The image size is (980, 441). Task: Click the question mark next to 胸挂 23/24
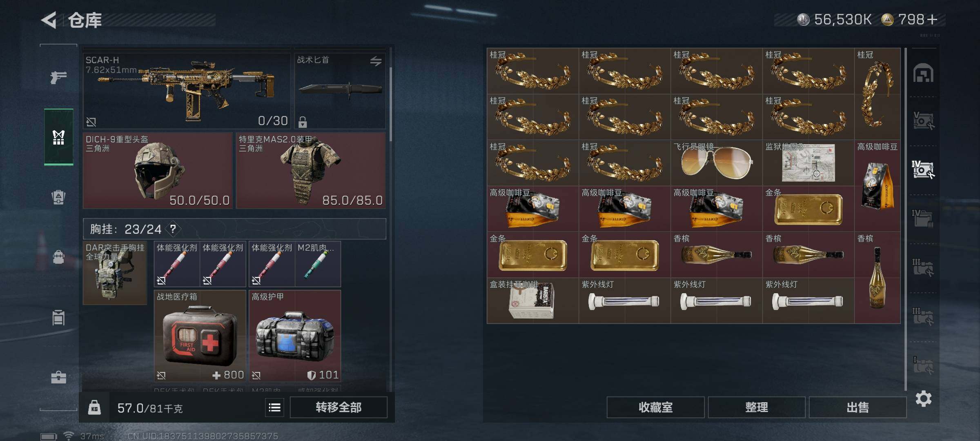tap(173, 229)
